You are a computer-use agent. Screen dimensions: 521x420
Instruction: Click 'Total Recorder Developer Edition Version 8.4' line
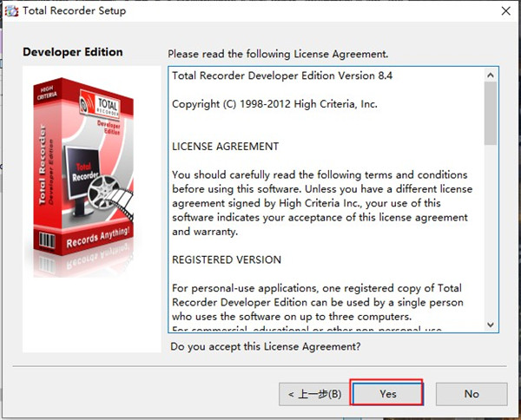tap(282, 75)
